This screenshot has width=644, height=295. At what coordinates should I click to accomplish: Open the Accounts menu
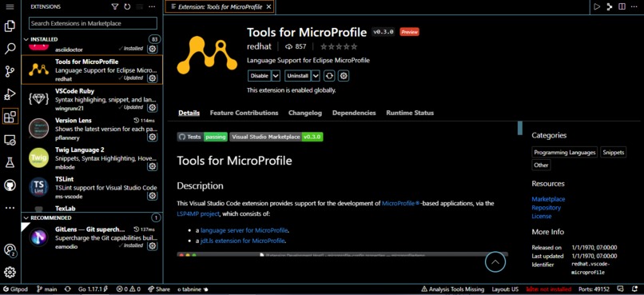point(10,249)
